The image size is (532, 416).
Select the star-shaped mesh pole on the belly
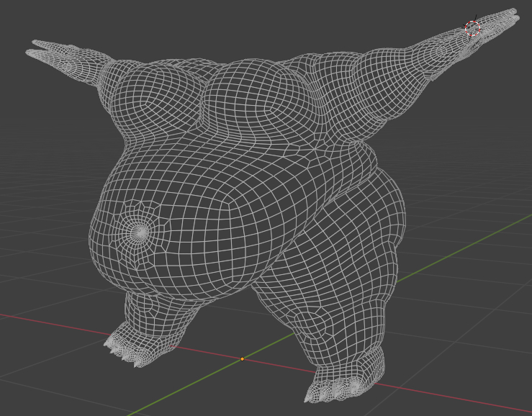140,231
